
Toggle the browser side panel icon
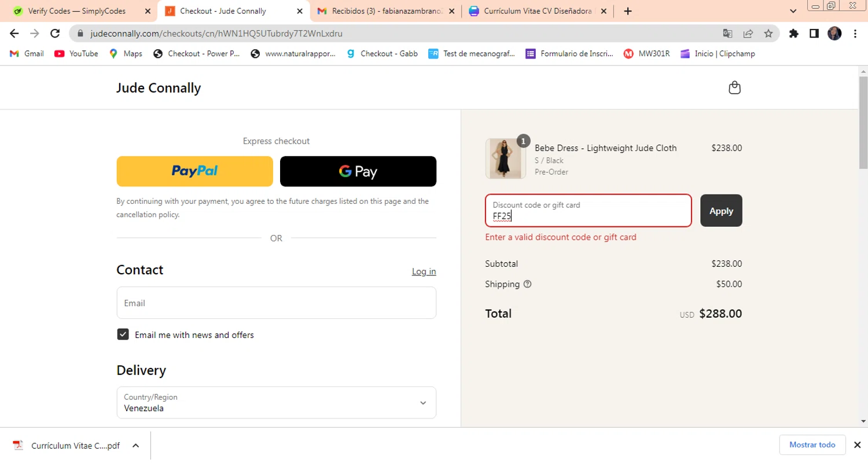click(814, 34)
